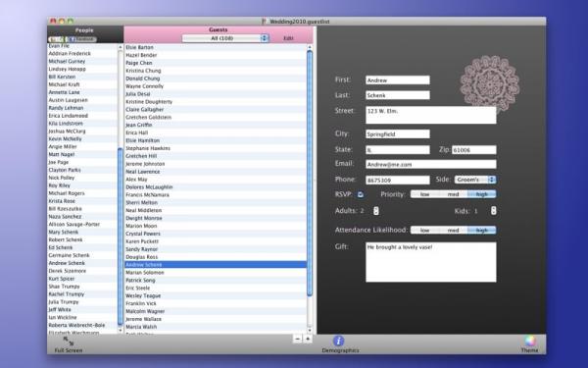Click the document icon in the window title
This screenshot has width=588, height=368.
[264, 22]
